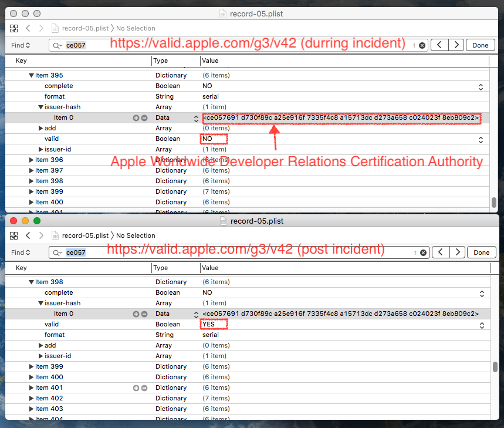Collapse Item 398 in bottom window
The image size is (504, 428).
click(x=31, y=282)
